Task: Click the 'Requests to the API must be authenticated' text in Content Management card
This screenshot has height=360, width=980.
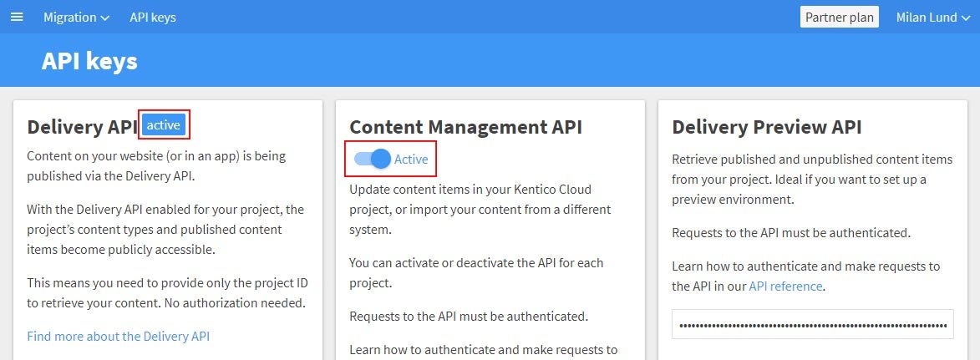Action: coord(469,317)
